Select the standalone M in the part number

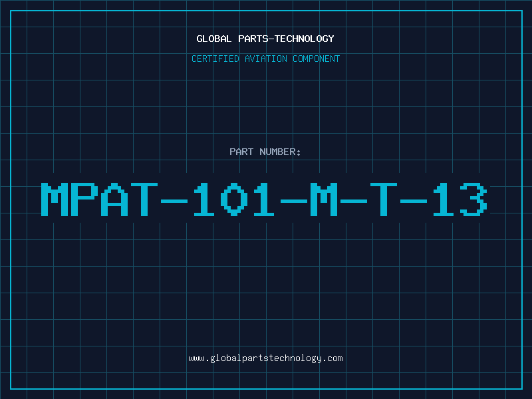click(x=324, y=199)
